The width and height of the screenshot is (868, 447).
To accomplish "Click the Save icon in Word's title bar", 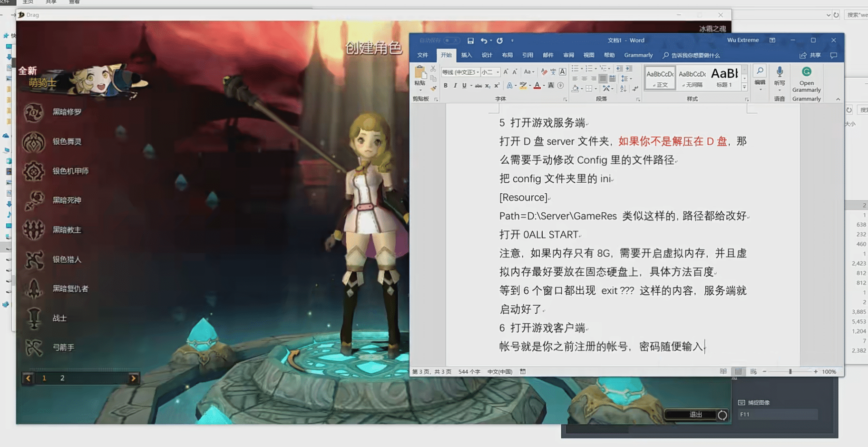I will [470, 41].
